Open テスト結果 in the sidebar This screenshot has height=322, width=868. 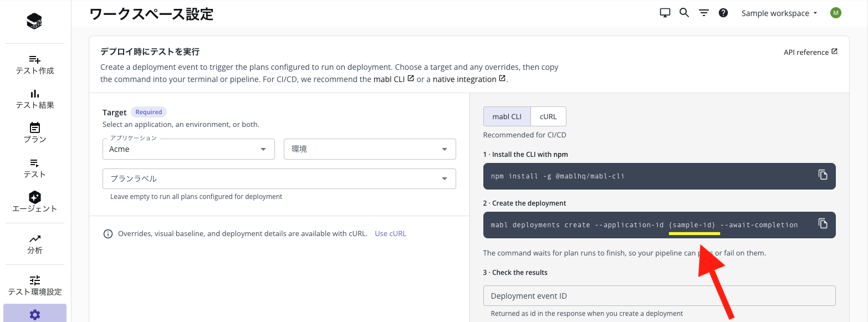coord(35,99)
